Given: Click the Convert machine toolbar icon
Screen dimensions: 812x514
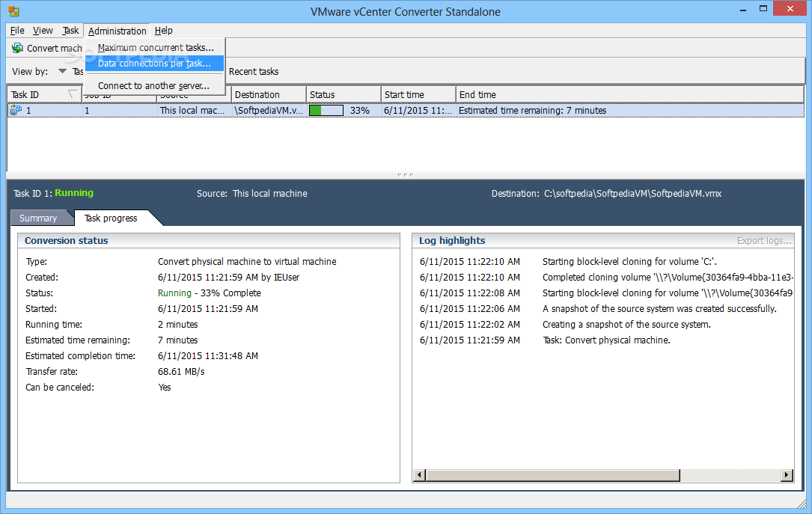Looking at the screenshot, I should point(17,48).
